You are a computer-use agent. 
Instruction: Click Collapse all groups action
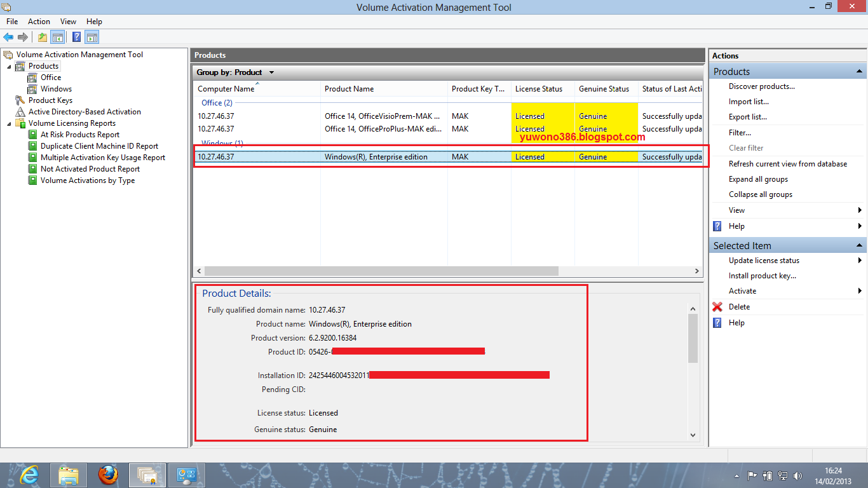click(761, 194)
